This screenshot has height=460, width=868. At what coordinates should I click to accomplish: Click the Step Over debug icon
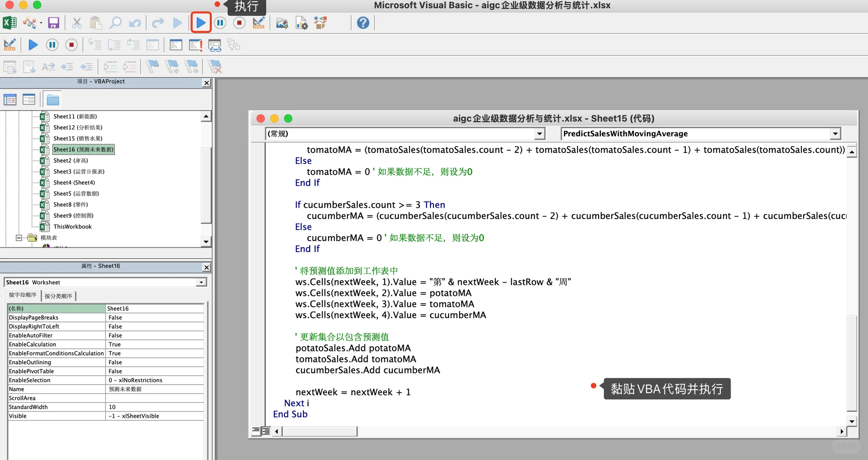pos(114,45)
